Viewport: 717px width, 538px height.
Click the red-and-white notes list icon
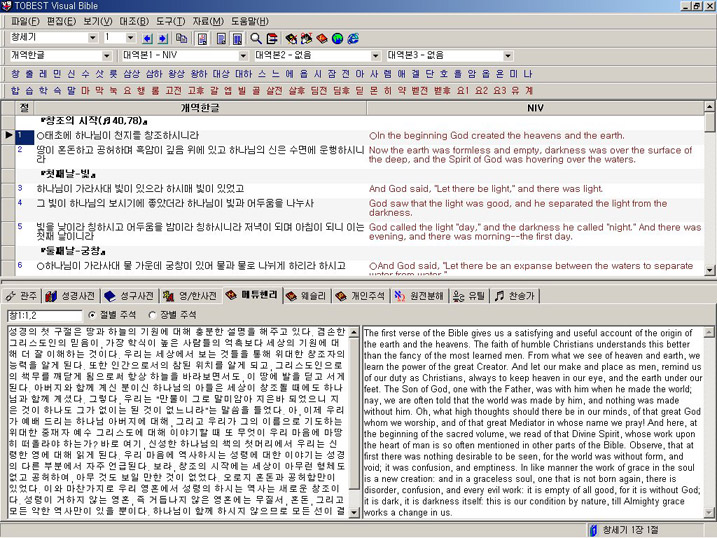(x=272, y=39)
